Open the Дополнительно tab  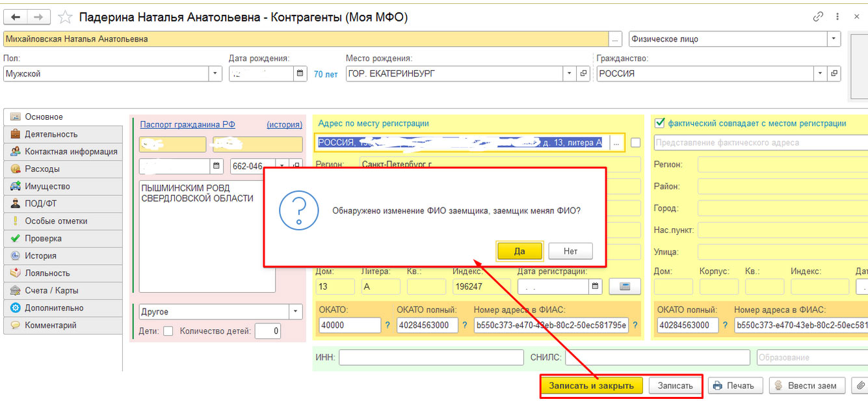(62, 308)
